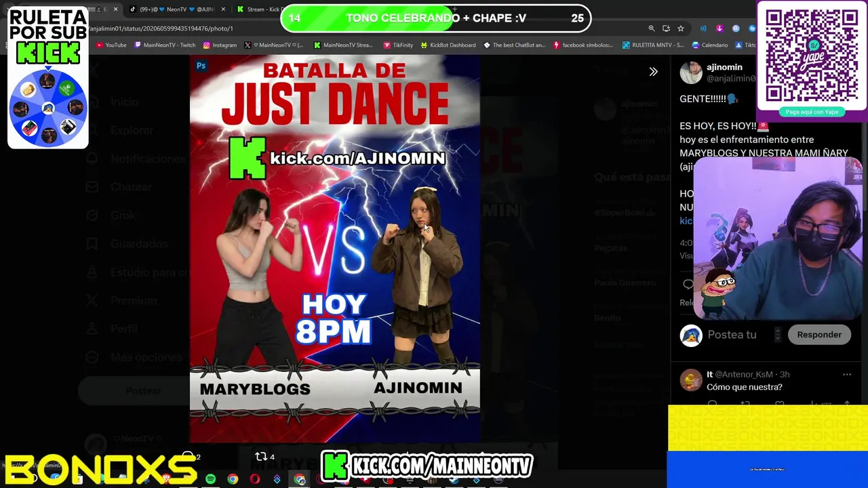The height and width of the screenshot is (488, 868).
Task: Click the Regatas trending topic
Action: pos(610,248)
